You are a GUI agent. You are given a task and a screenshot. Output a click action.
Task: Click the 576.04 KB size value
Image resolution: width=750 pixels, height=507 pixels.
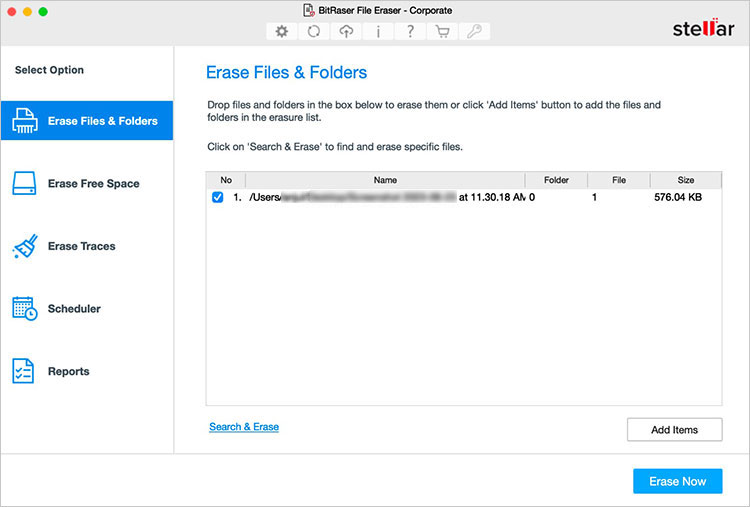pyautogui.click(x=678, y=197)
